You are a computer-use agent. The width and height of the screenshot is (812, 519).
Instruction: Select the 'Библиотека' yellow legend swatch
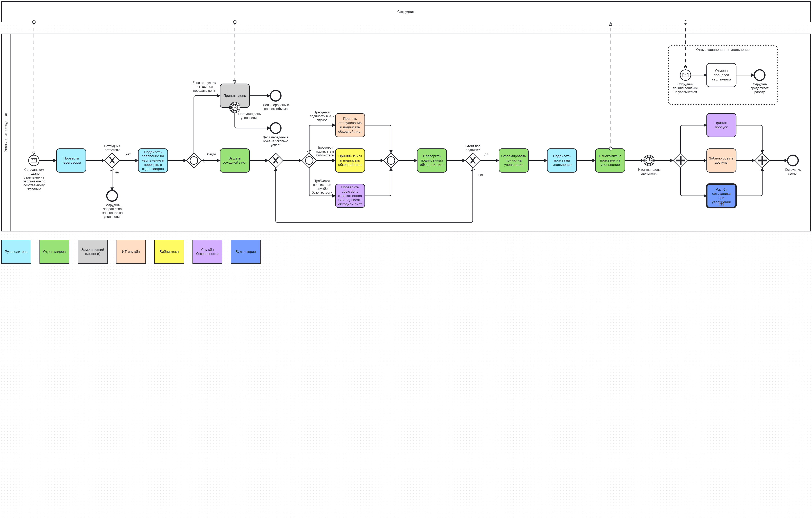pos(169,252)
